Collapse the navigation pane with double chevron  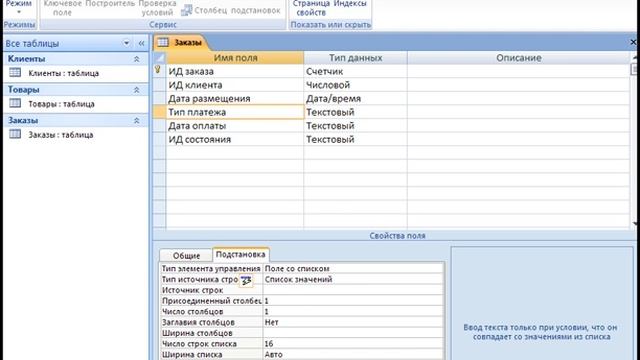coord(141,43)
